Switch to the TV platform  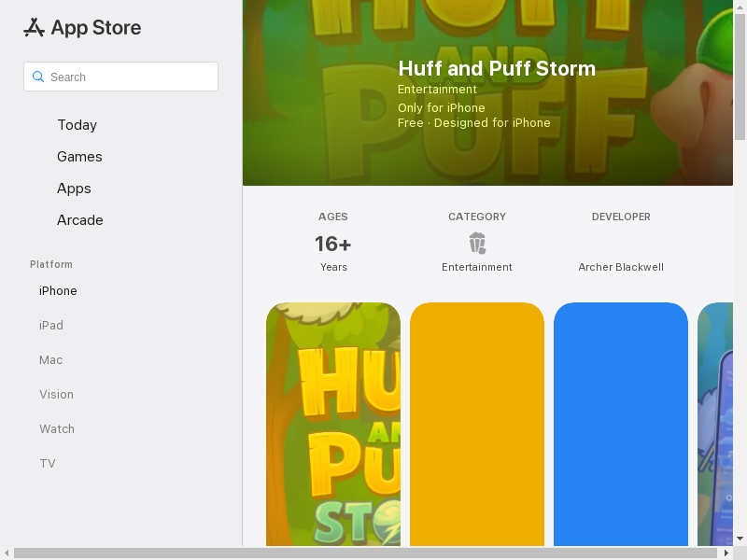tap(48, 464)
